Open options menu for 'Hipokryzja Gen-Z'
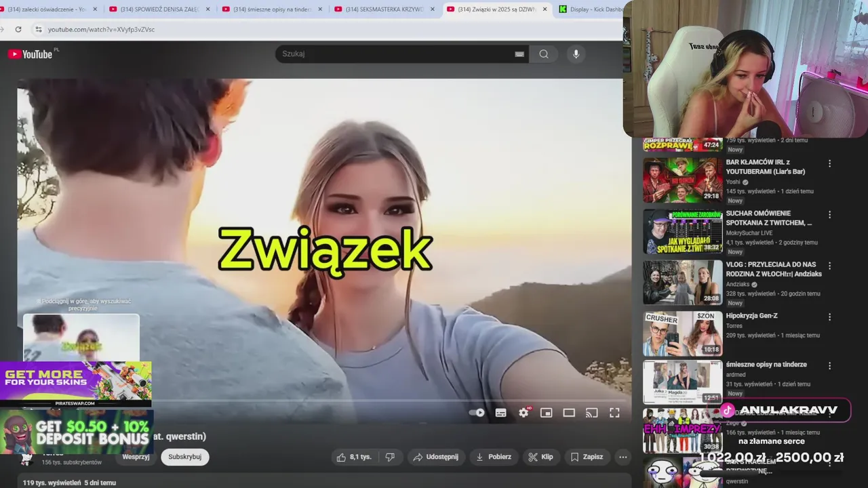This screenshot has width=868, height=488. 829,317
